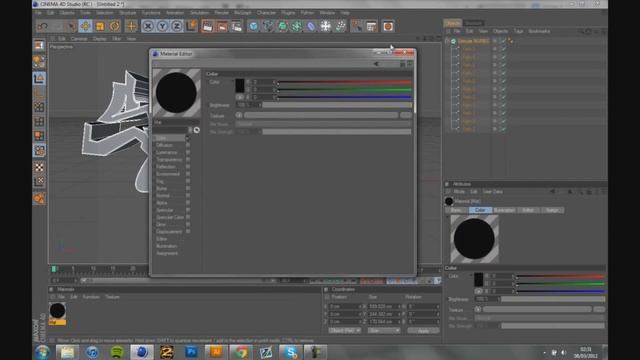This screenshot has height=360, width=640.
Task: Open Illumination page in Material Editor list
Action: [167, 246]
